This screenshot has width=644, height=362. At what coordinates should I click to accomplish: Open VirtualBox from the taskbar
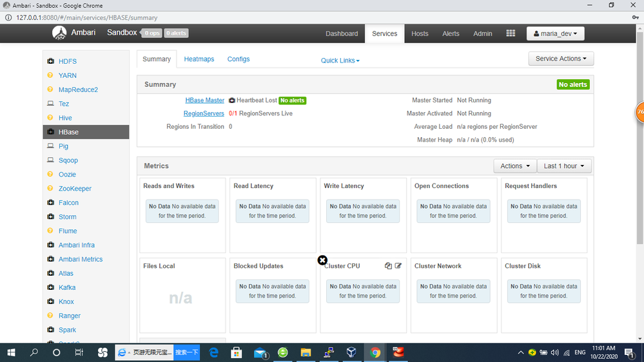351,352
